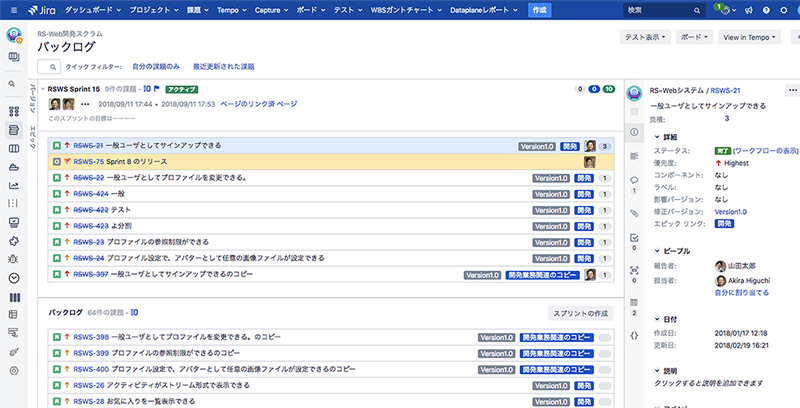
Task: Click the スプリントの作成 button
Action: [581, 313]
